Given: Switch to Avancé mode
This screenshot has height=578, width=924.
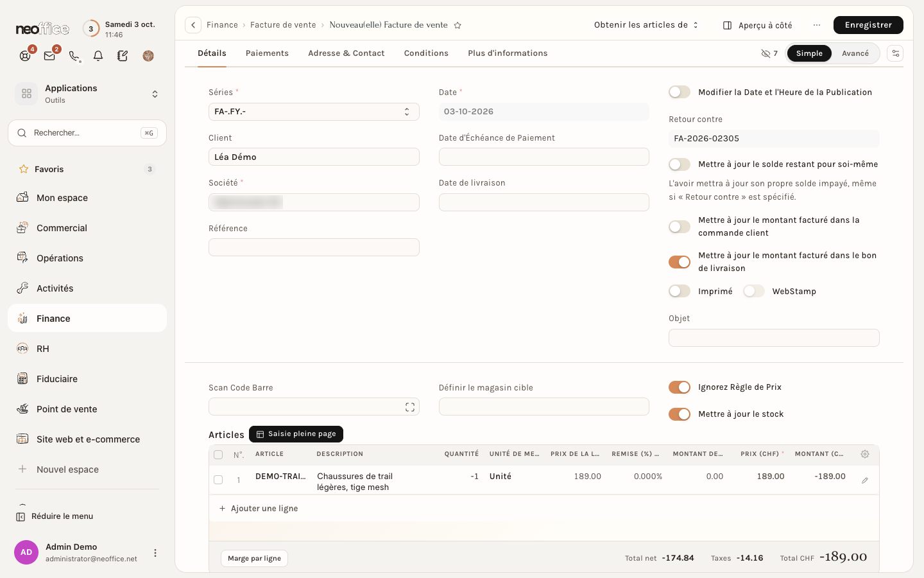Looking at the screenshot, I should (855, 53).
